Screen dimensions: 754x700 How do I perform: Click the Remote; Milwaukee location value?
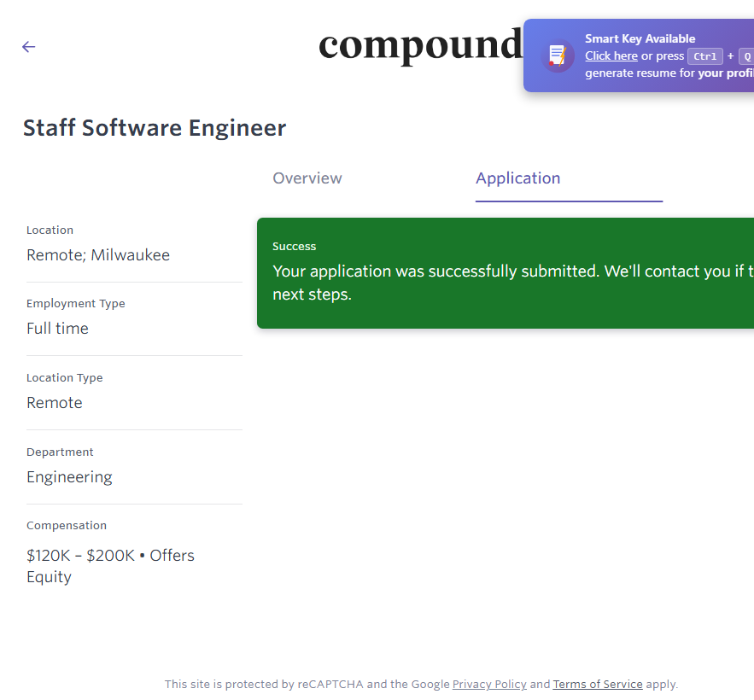click(98, 255)
